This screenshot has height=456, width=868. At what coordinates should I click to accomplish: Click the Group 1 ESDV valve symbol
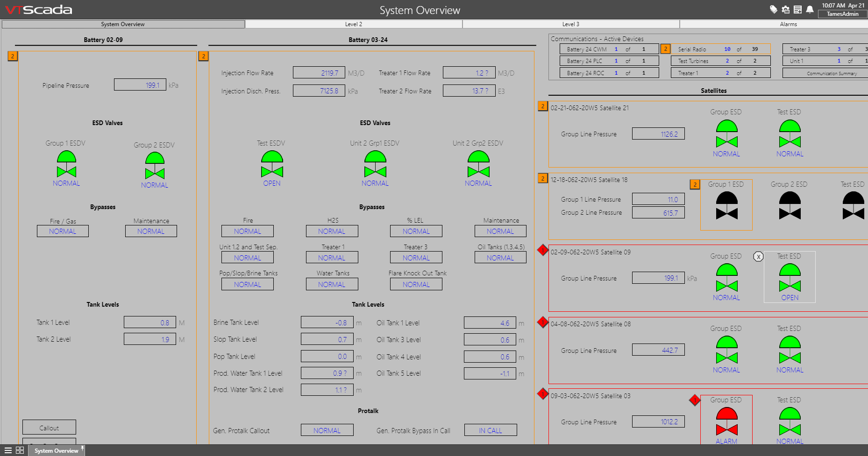[66, 164]
